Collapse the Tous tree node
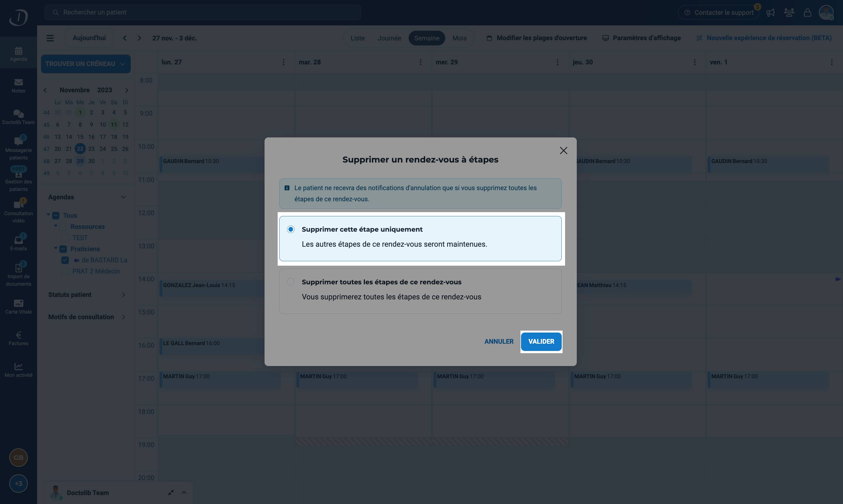This screenshot has height=504, width=843. [x=48, y=215]
